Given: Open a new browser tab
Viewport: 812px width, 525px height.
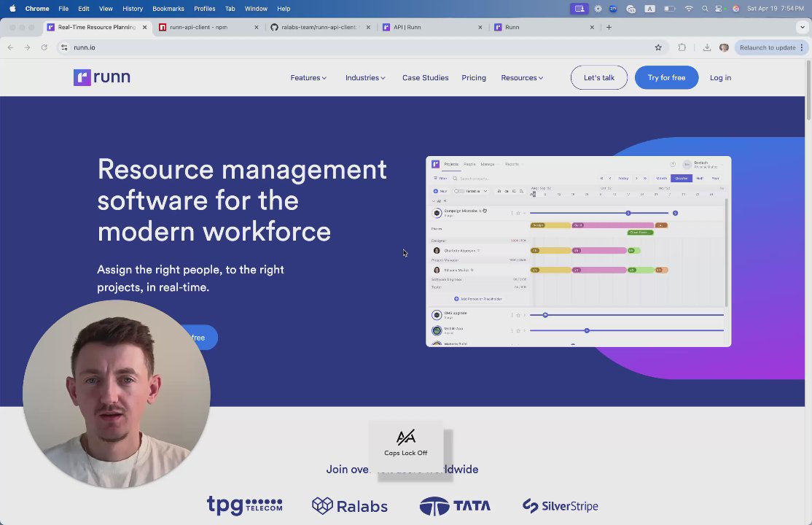Looking at the screenshot, I should point(609,27).
